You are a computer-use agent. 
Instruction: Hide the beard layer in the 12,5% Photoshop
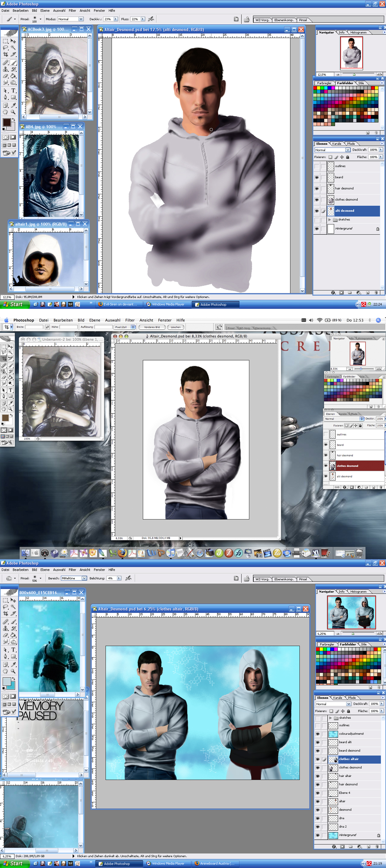click(x=317, y=177)
